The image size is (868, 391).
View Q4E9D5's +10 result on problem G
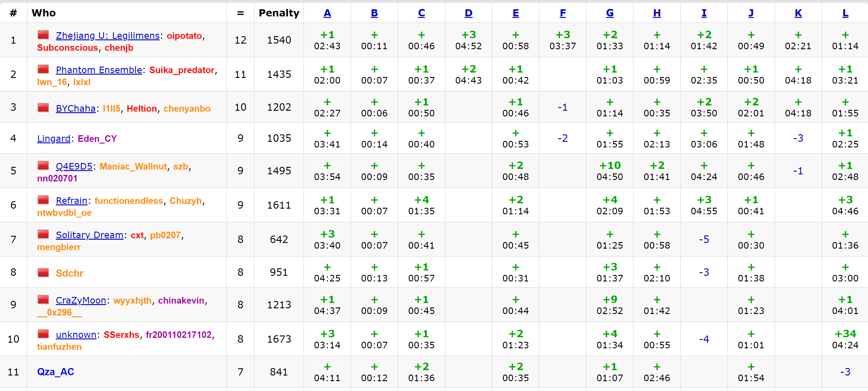[x=610, y=171]
